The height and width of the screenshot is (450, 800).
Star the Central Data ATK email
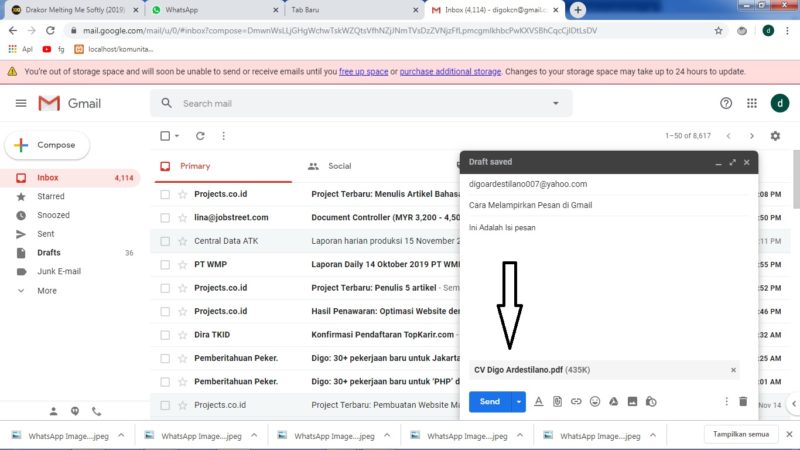[183, 241]
